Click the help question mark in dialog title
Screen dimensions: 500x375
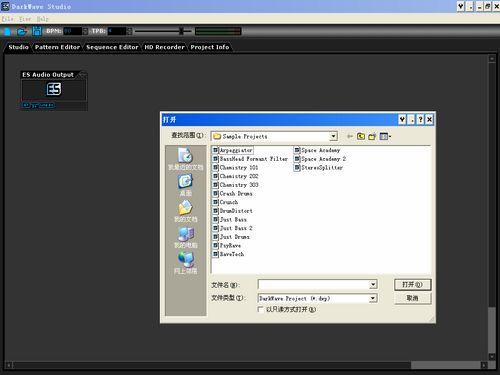pyautogui.click(x=420, y=119)
